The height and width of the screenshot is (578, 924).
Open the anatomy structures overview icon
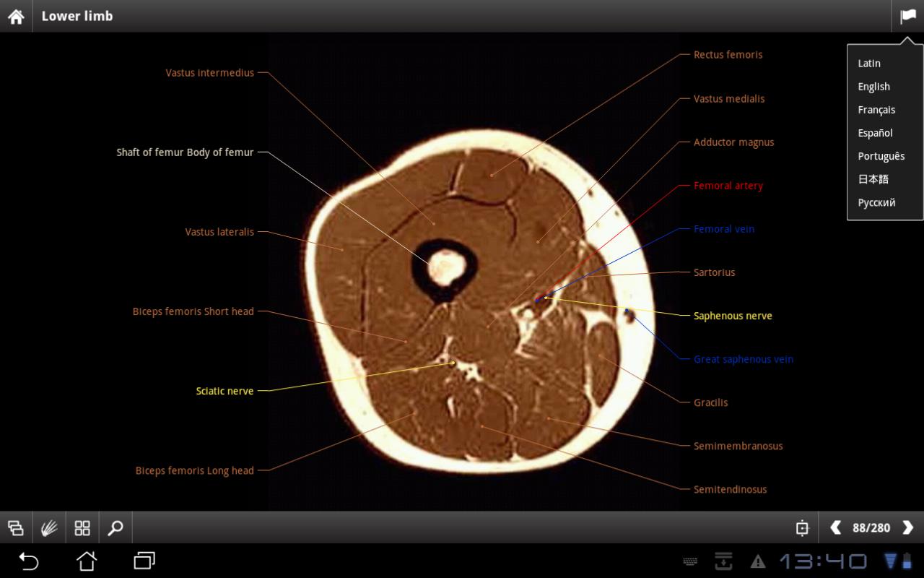16,527
